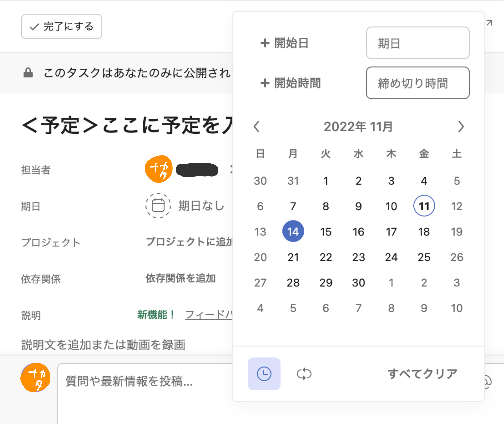Select today's date 11 in calendar

(x=424, y=206)
